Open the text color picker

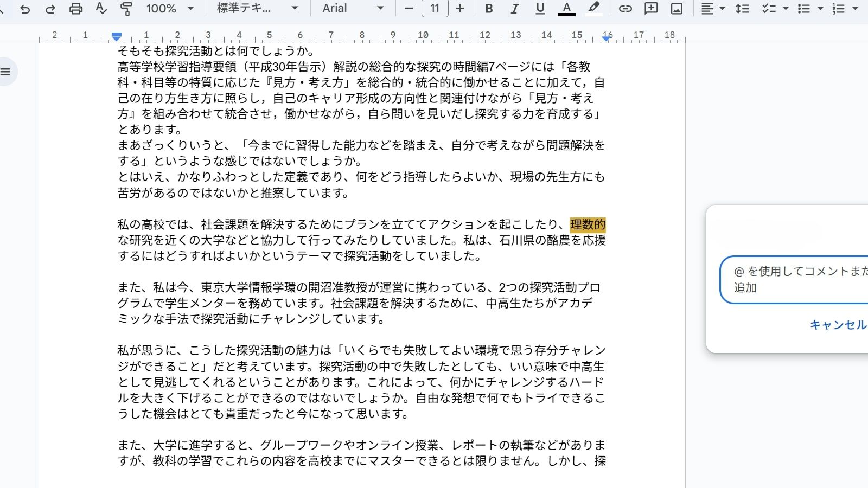[566, 9]
